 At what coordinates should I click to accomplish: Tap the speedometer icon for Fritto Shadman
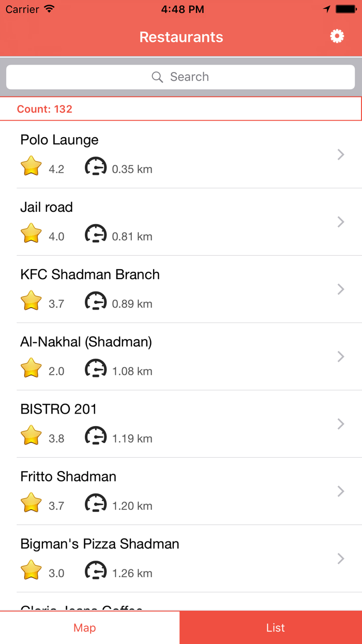point(96,502)
